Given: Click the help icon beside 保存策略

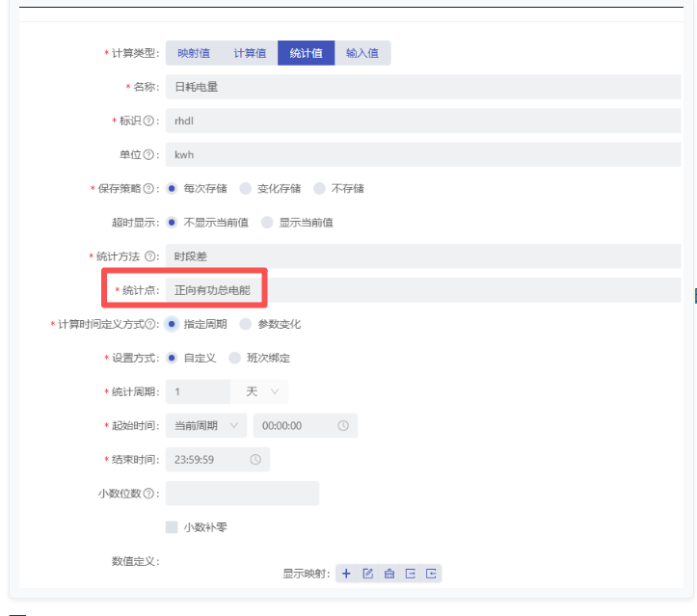Looking at the screenshot, I should pos(148,189).
